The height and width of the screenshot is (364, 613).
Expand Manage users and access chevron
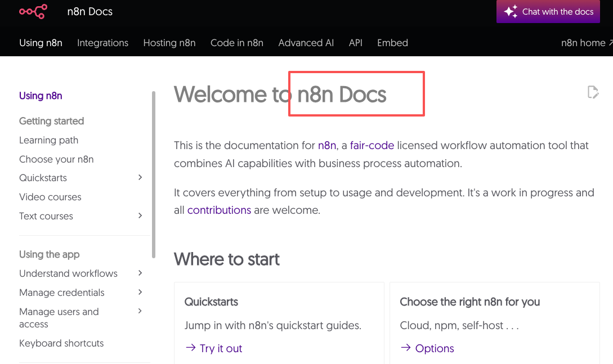pos(140,311)
